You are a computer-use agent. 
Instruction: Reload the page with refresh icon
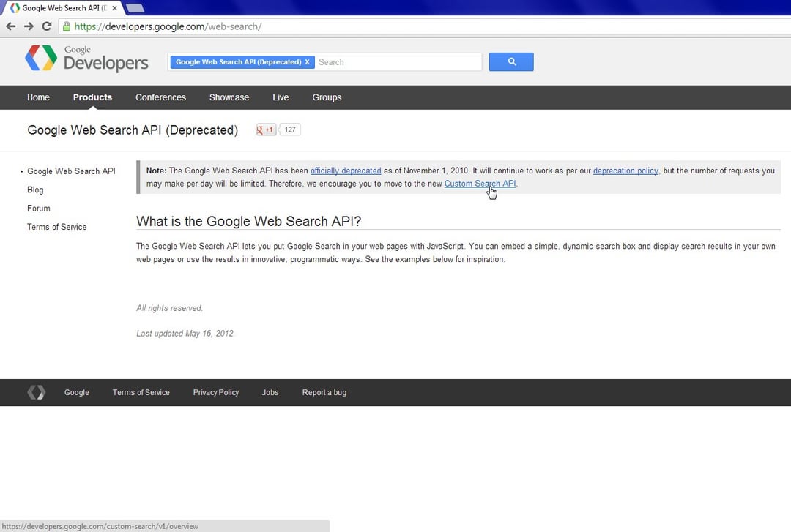pos(47,26)
